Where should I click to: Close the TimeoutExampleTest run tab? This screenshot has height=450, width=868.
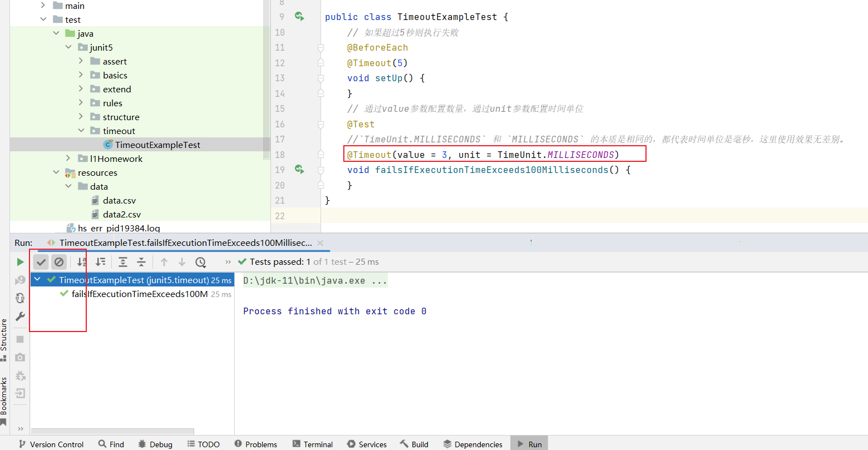click(x=320, y=243)
